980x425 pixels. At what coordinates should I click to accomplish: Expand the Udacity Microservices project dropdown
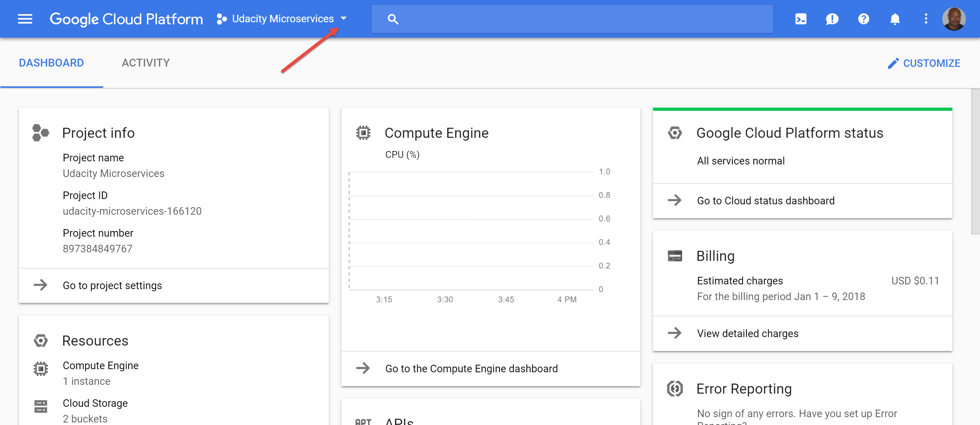[x=281, y=19]
